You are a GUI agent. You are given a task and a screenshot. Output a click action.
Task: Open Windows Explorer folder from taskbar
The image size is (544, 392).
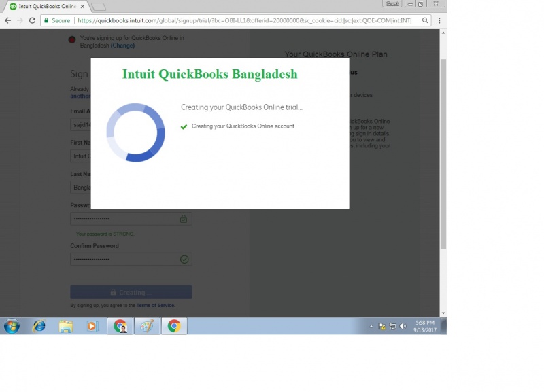(x=65, y=326)
